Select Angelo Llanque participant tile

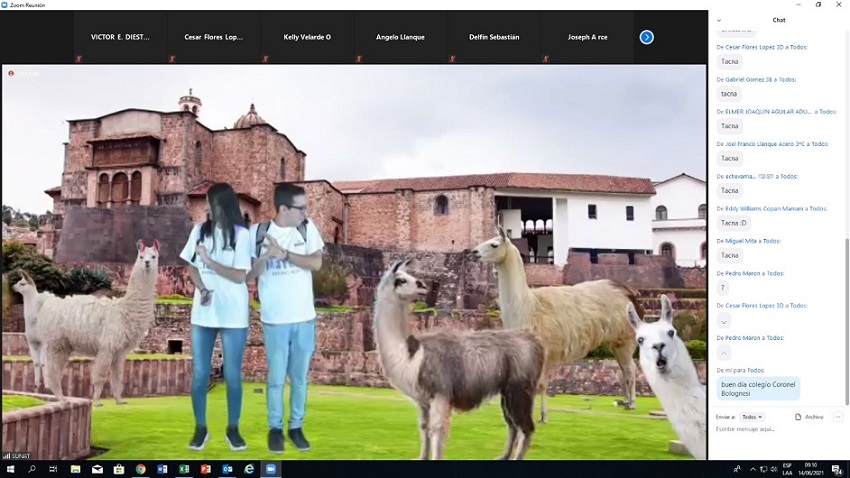(400, 37)
